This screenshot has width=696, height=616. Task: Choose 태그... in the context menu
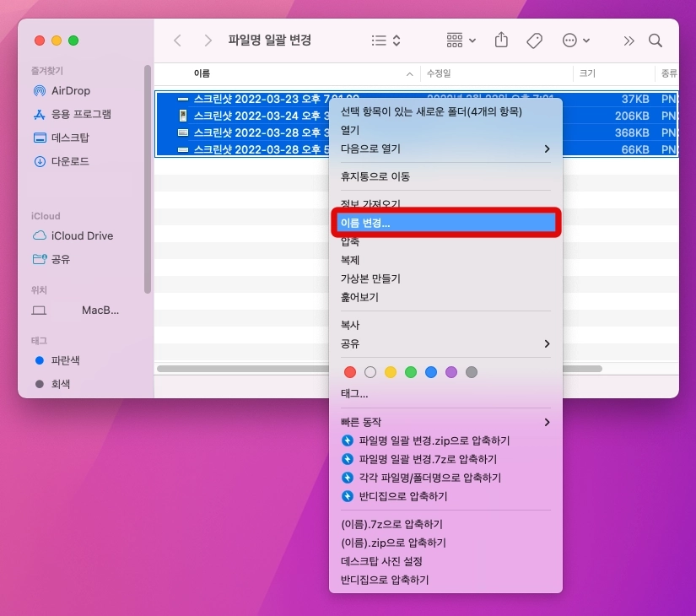point(445,394)
